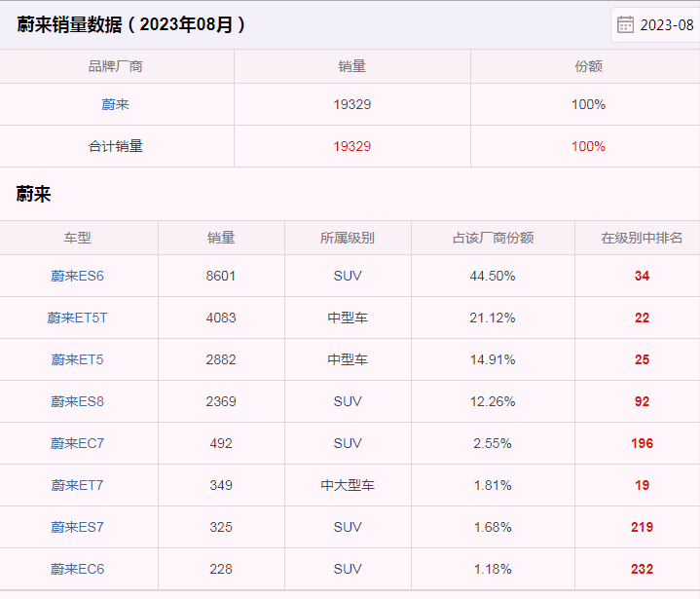Image resolution: width=700 pixels, height=599 pixels.
Task: Click the 合计销量 row label
Action: [x=115, y=146]
